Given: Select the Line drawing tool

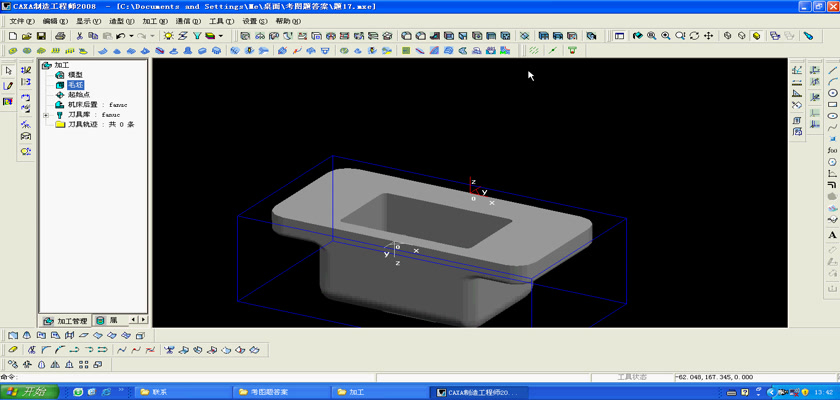Looking at the screenshot, I should pyautogui.click(x=832, y=70).
